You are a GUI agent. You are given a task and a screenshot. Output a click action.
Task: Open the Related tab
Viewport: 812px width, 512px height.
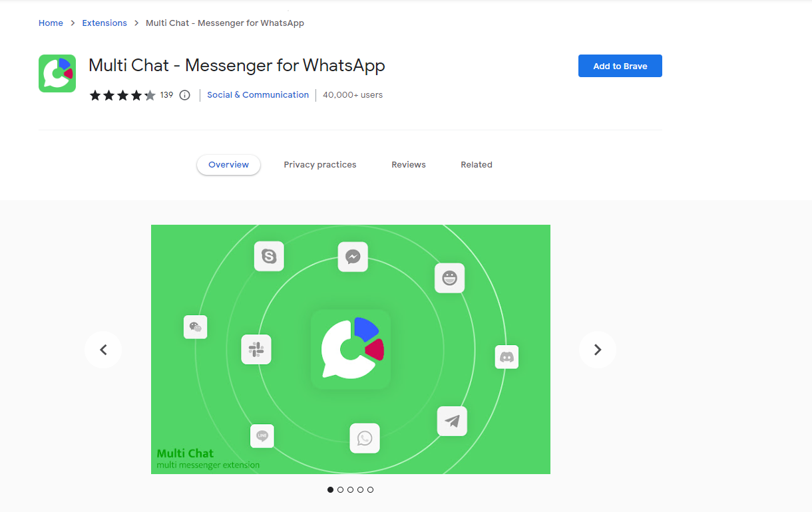(477, 165)
